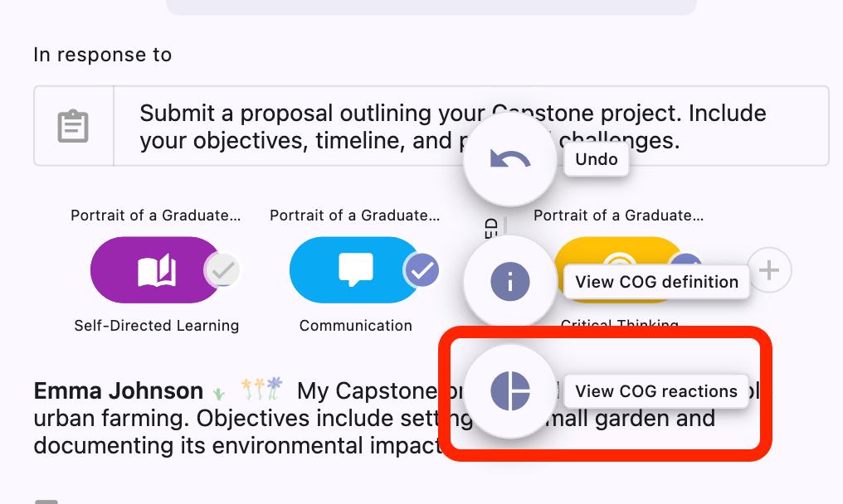Toggle the gray checkmark on Self-Directed Learning

tap(222, 269)
